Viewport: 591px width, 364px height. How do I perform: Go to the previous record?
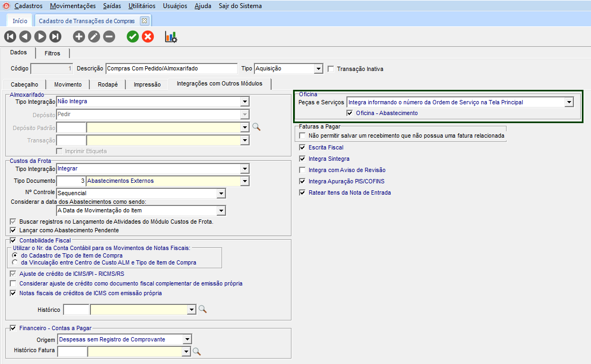click(25, 37)
